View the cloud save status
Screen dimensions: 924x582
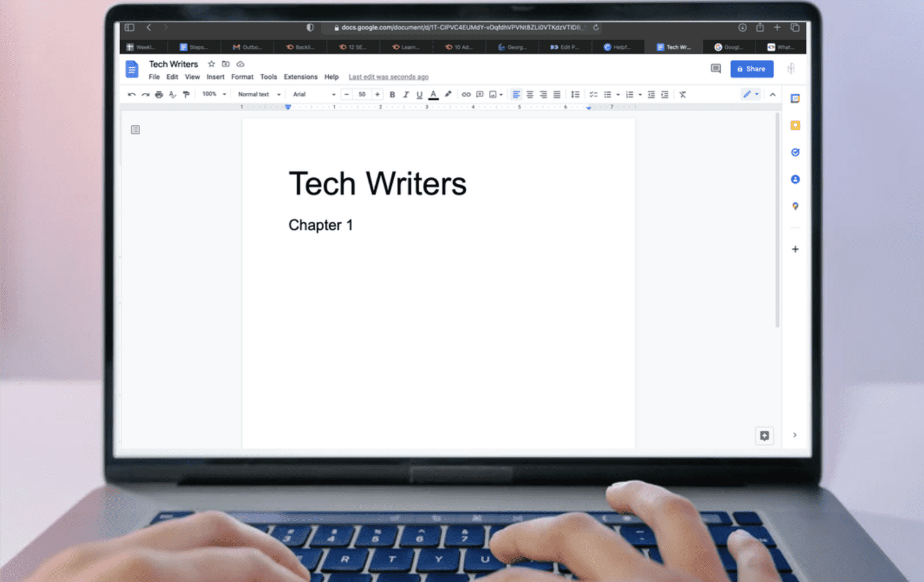click(x=240, y=64)
